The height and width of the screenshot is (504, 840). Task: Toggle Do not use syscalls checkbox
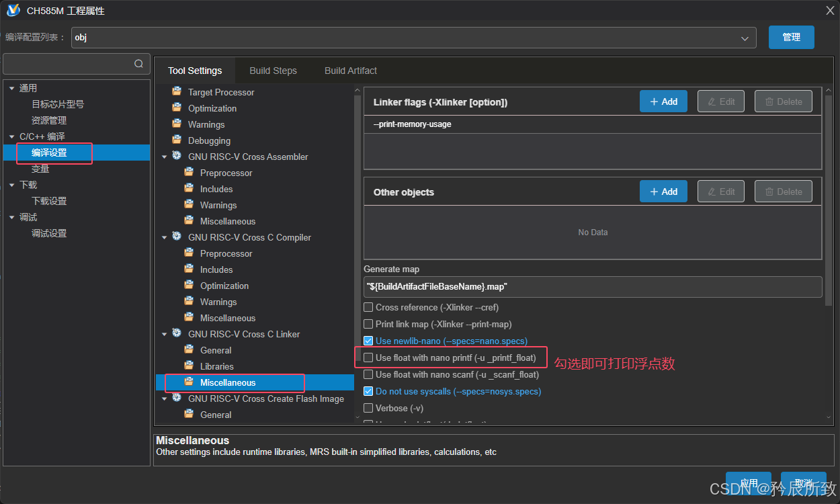368,391
